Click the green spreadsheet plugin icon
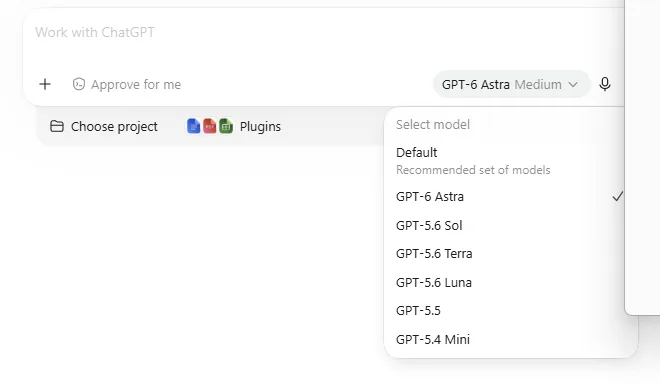Screen dimensions: 660x385 (226, 126)
